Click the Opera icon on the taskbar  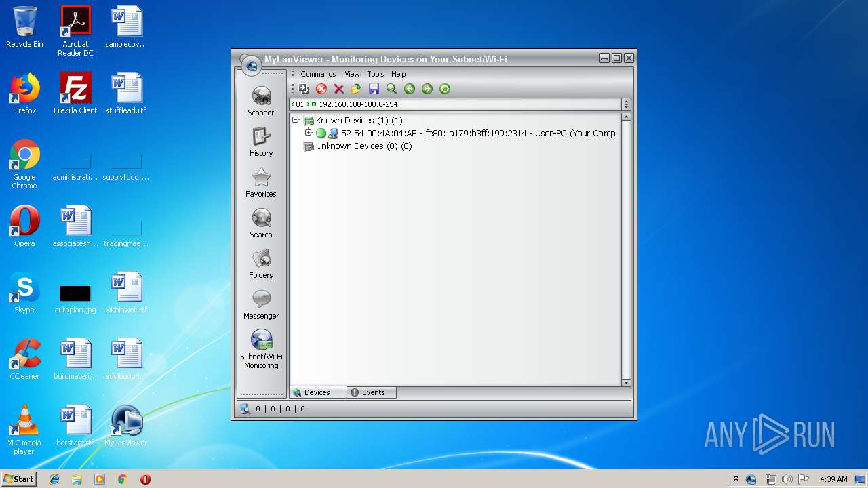pyautogui.click(x=145, y=479)
